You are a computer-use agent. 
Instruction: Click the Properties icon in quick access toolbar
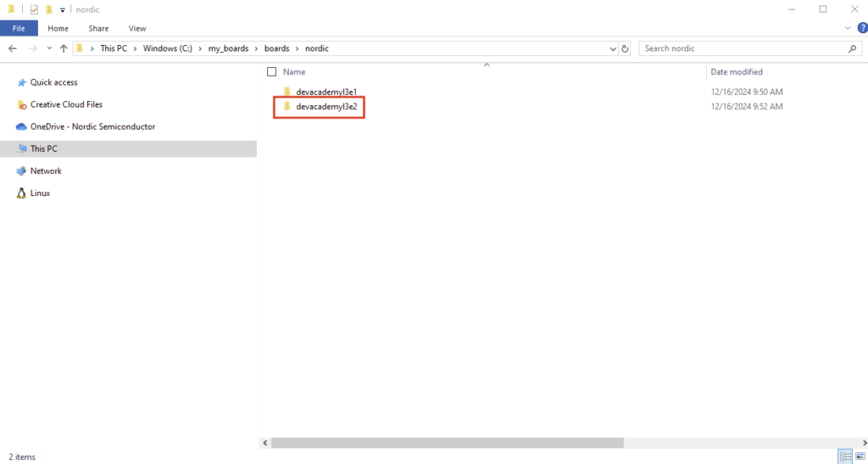[x=35, y=9]
